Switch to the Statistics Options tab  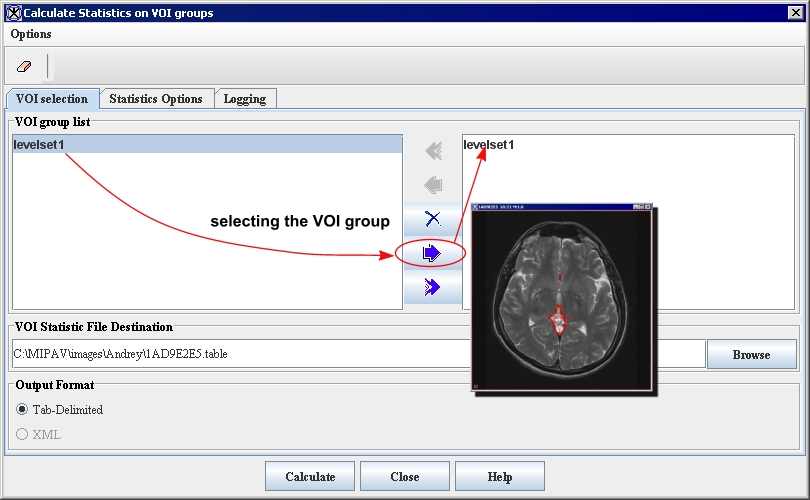[x=155, y=99]
